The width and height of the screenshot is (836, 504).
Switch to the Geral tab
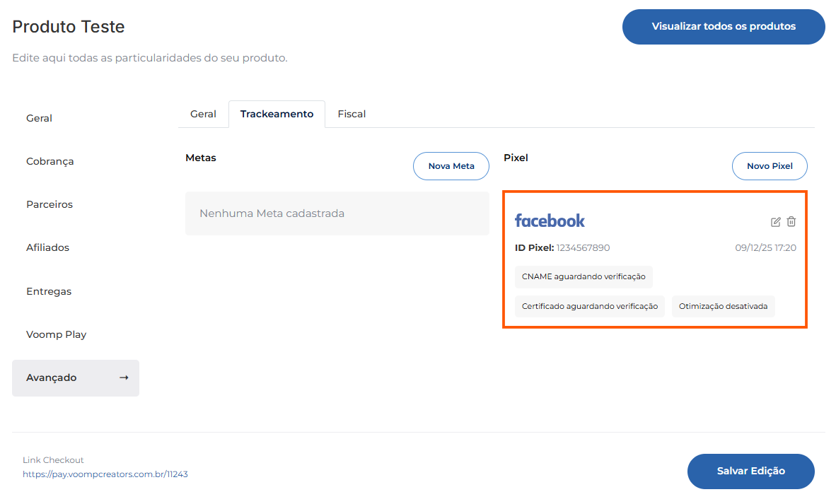point(203,114)
